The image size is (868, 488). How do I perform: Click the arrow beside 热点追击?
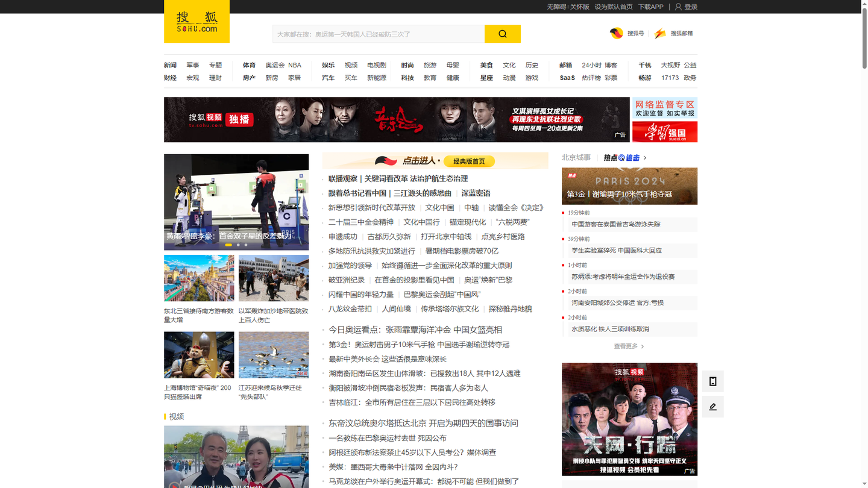click(x=645, y=158)
